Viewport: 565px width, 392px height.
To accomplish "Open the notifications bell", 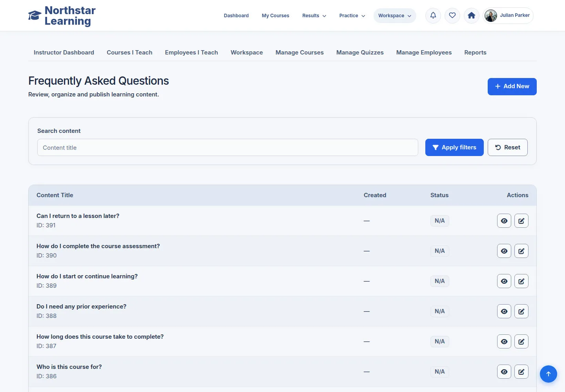I will tap(433, 16).
